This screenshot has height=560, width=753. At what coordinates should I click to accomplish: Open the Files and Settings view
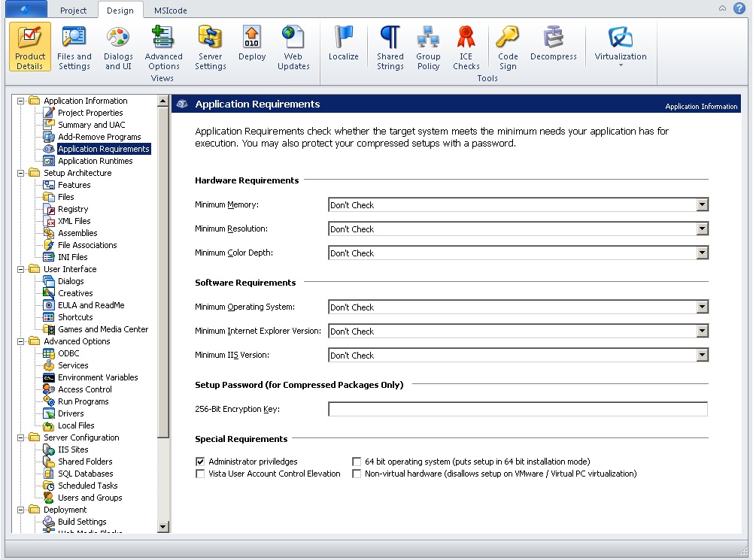74,47
